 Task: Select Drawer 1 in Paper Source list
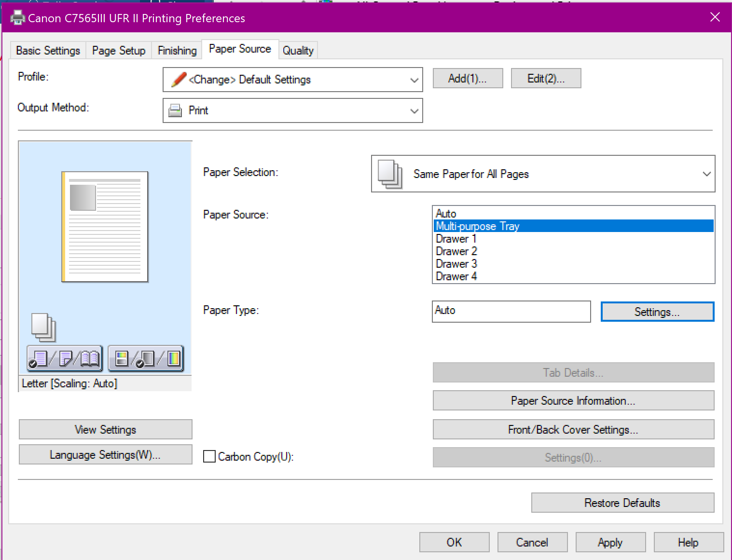coord(573,238)
